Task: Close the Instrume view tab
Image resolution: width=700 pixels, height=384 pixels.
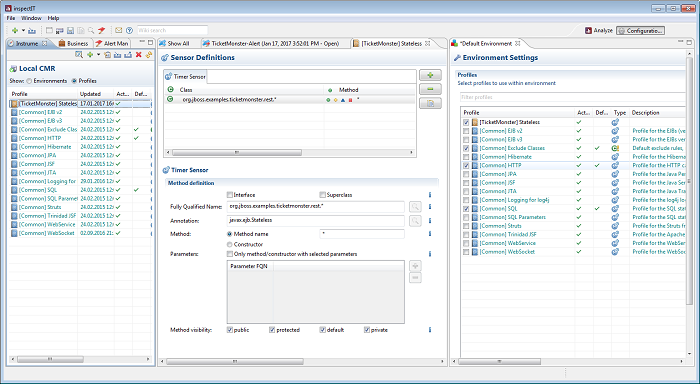Action: [44, 43]
